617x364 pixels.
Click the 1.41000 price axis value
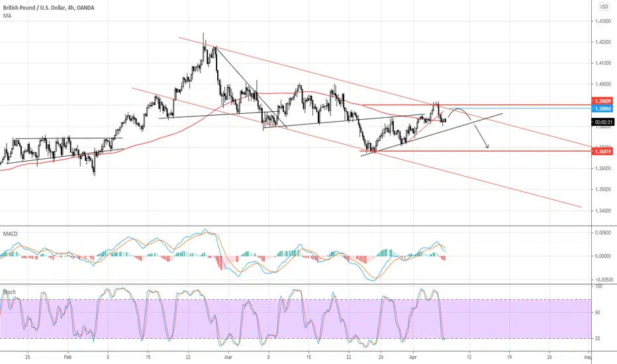click(x=603, y=63)
